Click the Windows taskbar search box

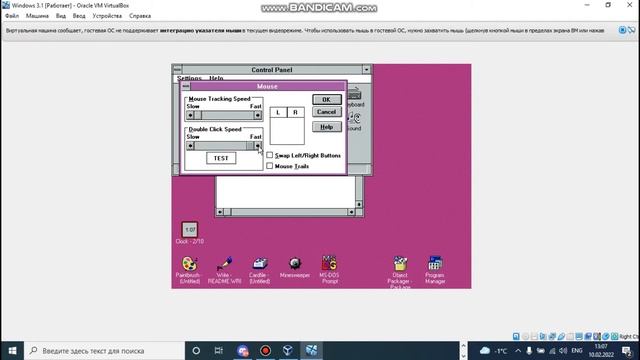[104, 351]
